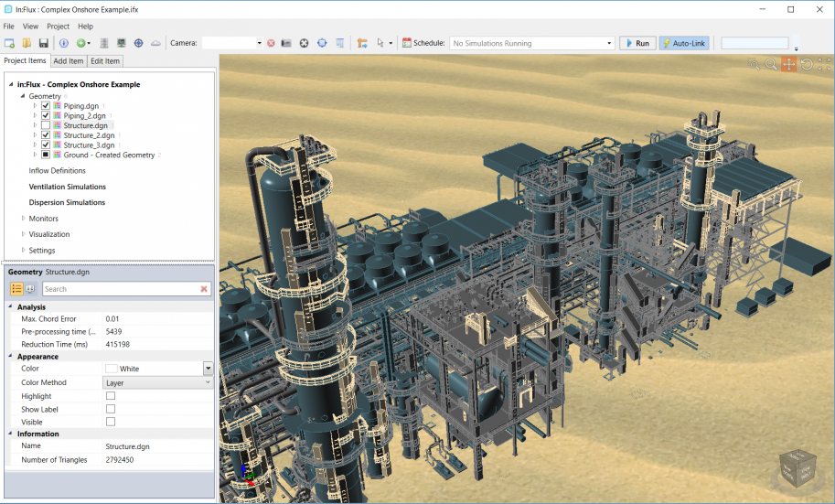Expand the Monitors tree node
The width and height of the screenshot is (835, 504).
coord(23,219)
